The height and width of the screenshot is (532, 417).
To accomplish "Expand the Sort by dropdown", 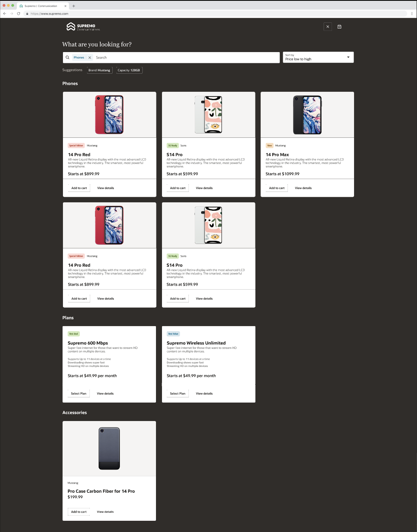I will tap(318, 57).
